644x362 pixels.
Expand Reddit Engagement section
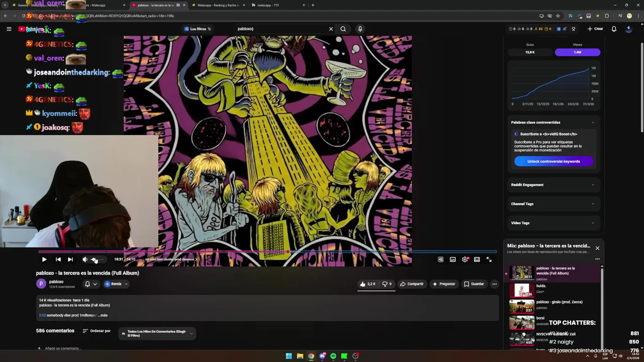tap(553, 185)
